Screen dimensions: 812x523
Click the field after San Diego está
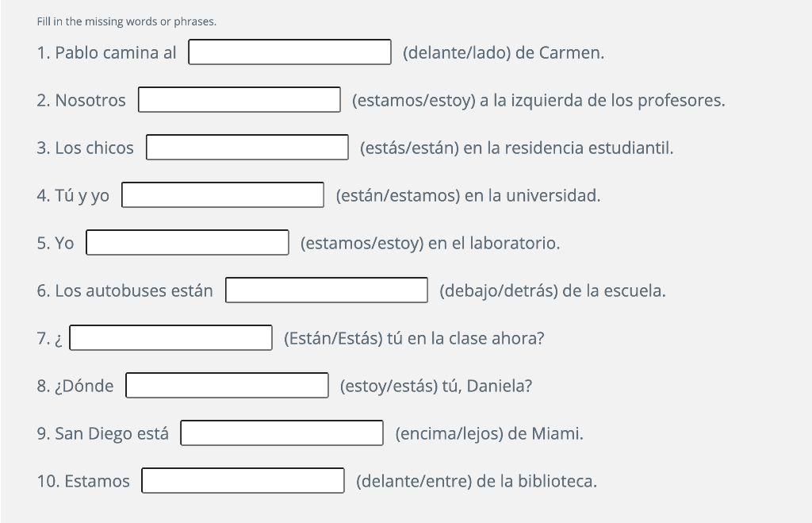click(282, 433)
